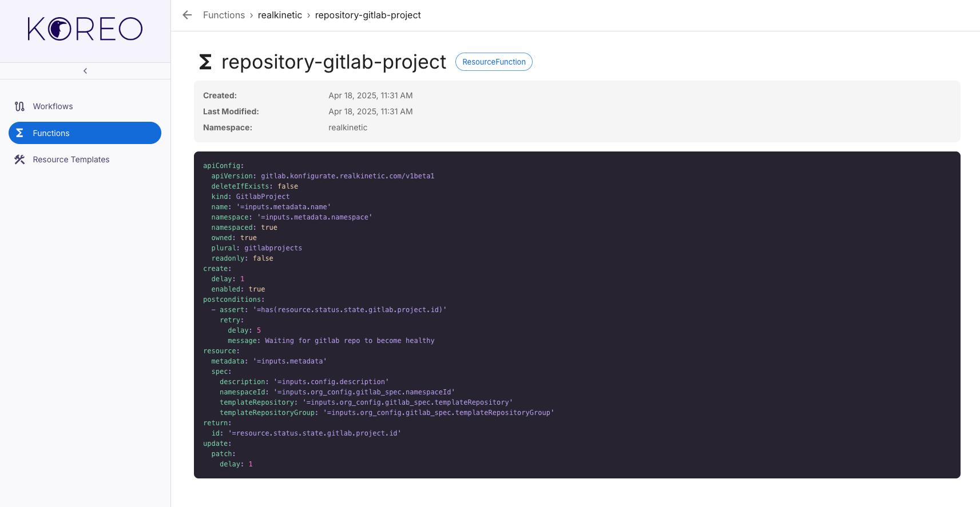
Task: Click the realkinetic namespace value
Action: 348,127
